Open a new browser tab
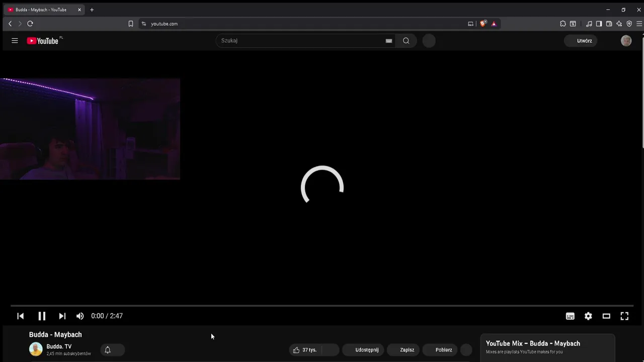 [x=92, y=10]
